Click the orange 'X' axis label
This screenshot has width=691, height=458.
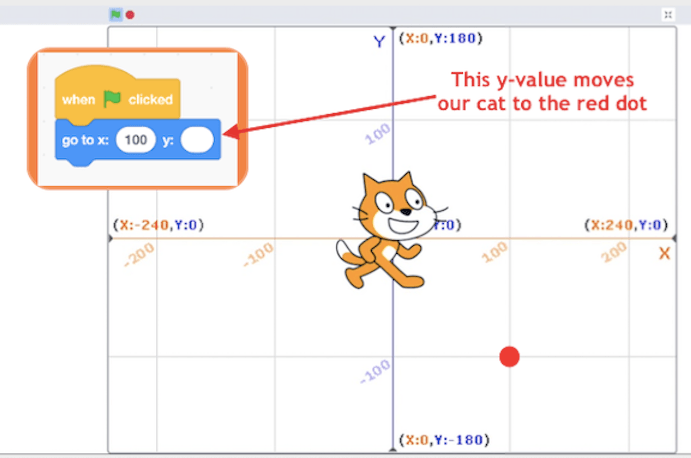[665, 254]
